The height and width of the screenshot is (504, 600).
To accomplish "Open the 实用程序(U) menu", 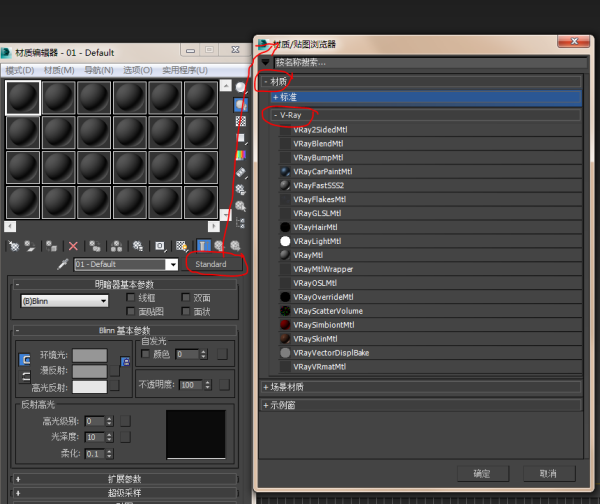I will click(185, 70).
